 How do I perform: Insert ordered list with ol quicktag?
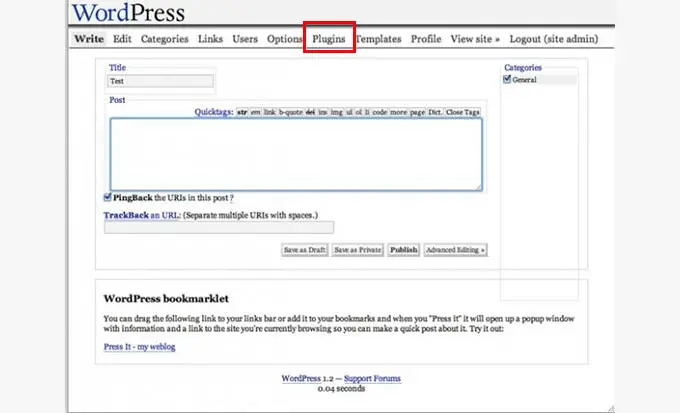click(x=359, y=112)
